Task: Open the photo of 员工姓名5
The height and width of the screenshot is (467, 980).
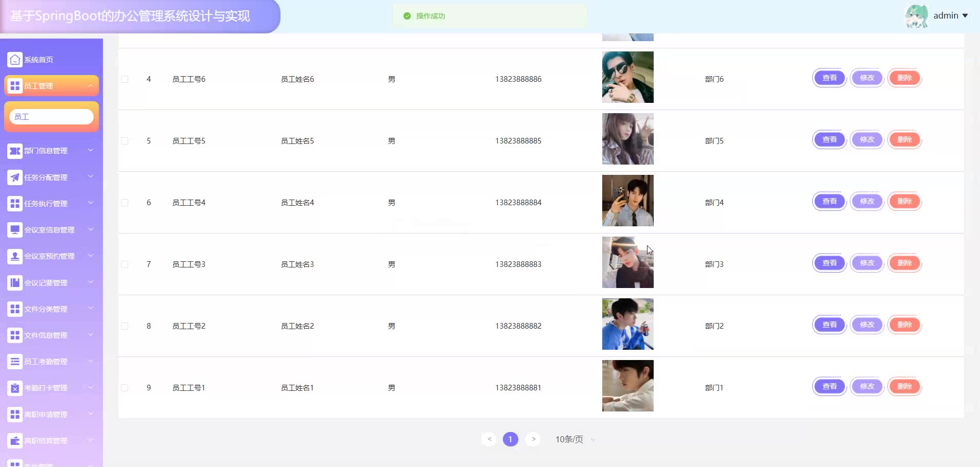Action: (x=628, y=139)
